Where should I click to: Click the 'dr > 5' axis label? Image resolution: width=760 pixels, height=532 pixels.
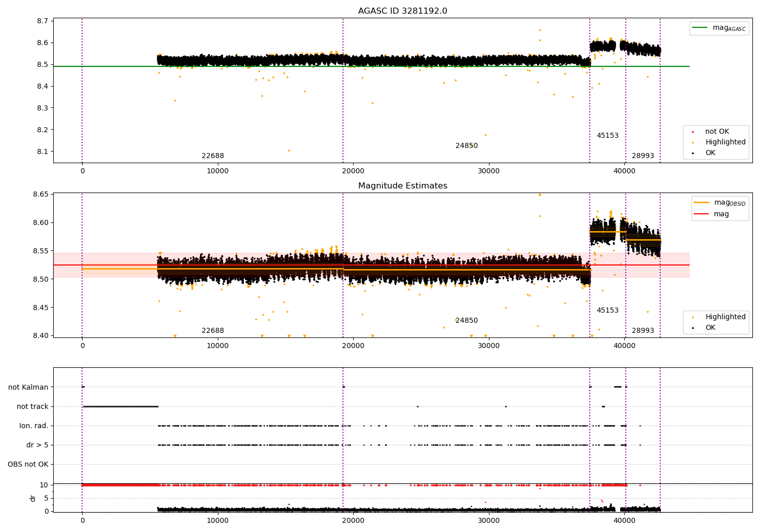pos(37,445)
